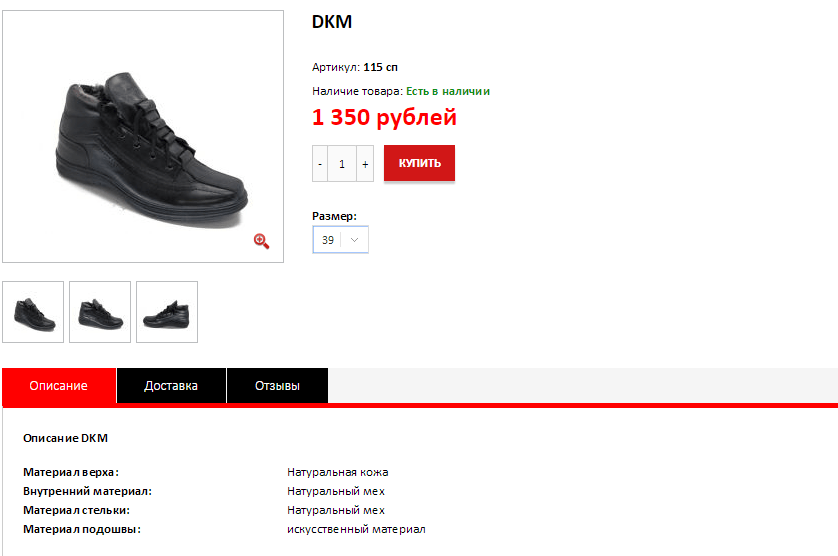The width and height of the screenshot is (838, 556).
Task: Switch to the Описание tab
Action: (x=59, y=385)
